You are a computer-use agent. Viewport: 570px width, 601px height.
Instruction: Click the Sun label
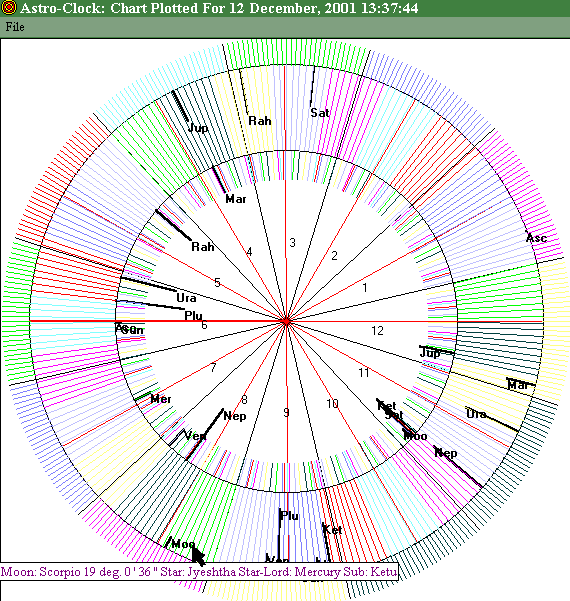133,330
